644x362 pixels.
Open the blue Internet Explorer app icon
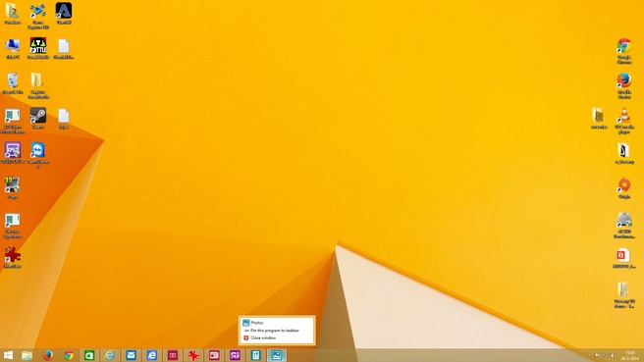[151, 355]
